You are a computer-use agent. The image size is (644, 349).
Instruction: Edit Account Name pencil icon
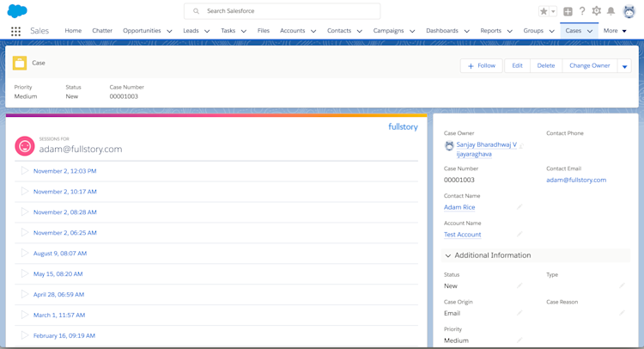click(x=519, y=234)
